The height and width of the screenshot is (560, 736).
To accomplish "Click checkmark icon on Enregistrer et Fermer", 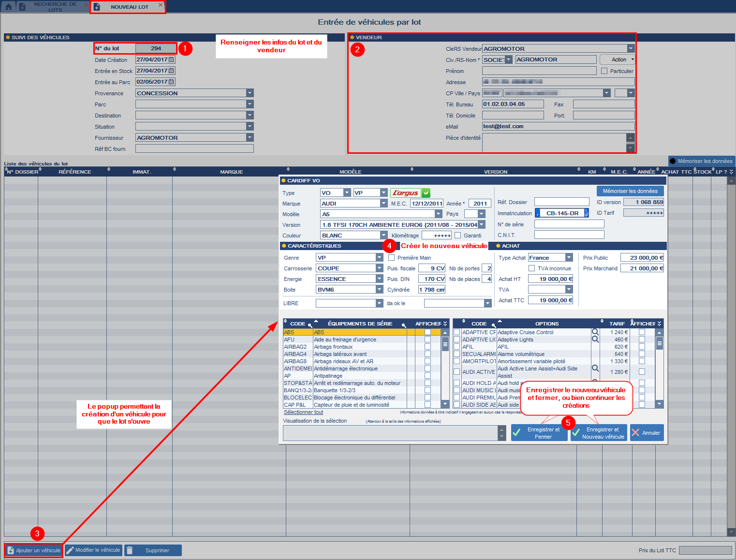I will 516,432.
